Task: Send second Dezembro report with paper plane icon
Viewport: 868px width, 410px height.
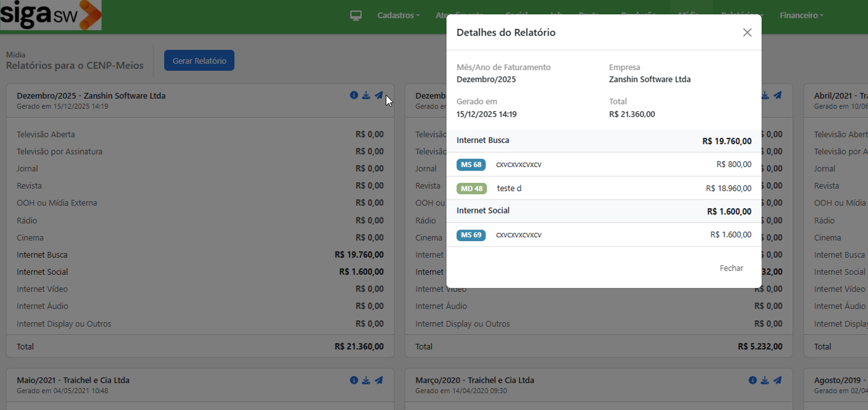Action: point(778,95)
